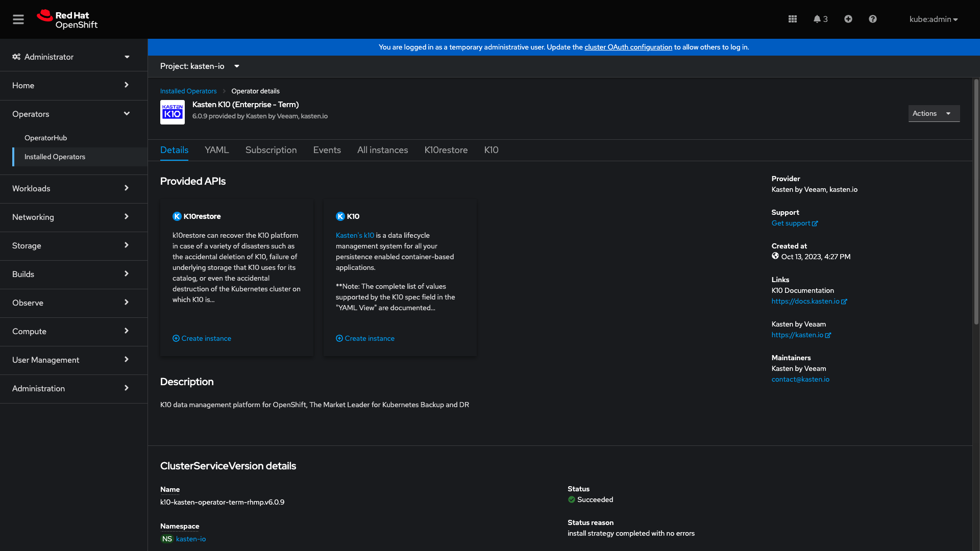Viewport: 980px width, 551px height.
Task: Click the Get support link
Action: click(795, 223)
